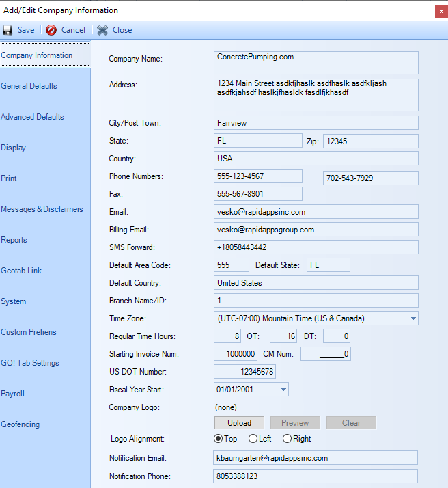Open the GO! Tab Settings tab

(x=30, y=363)
